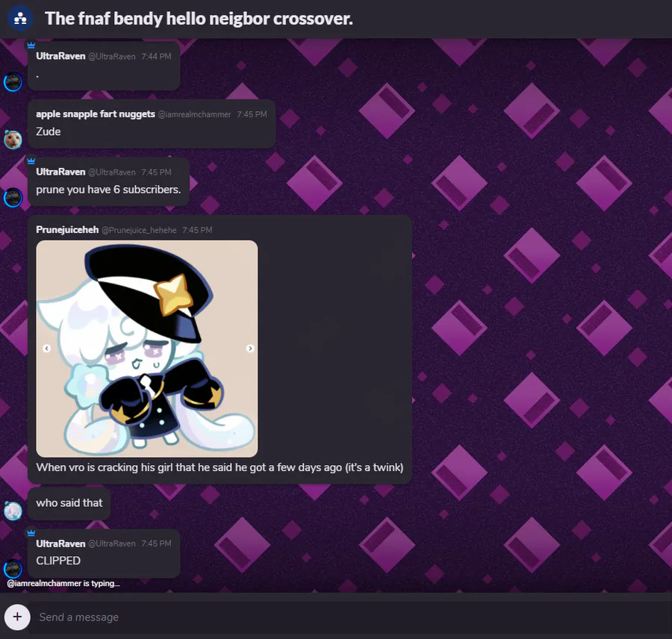Open the plus attachment button
672x639 pixels.
pos(17,617)
